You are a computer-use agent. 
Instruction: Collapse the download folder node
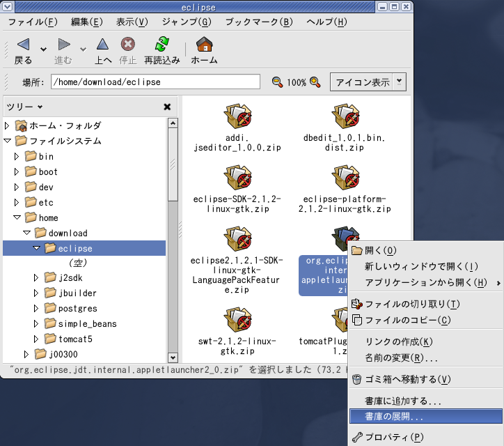coord(26,233)
